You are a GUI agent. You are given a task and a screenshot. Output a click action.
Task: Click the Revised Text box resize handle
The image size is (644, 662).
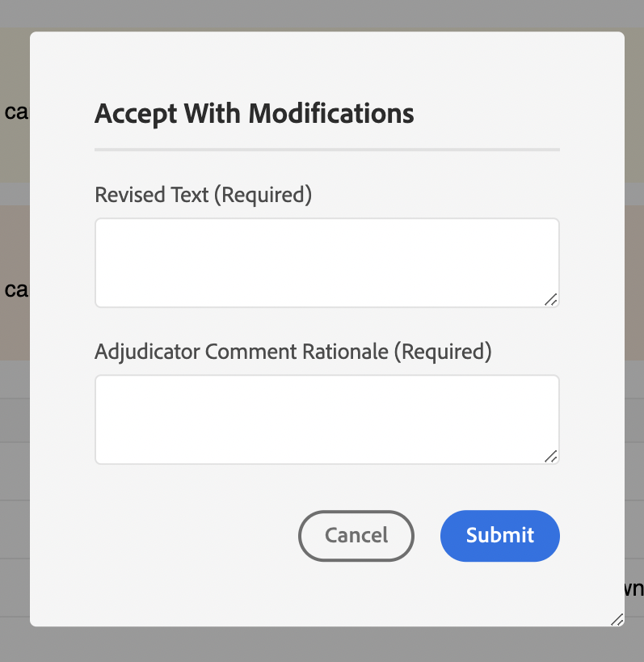pos(551,299)
